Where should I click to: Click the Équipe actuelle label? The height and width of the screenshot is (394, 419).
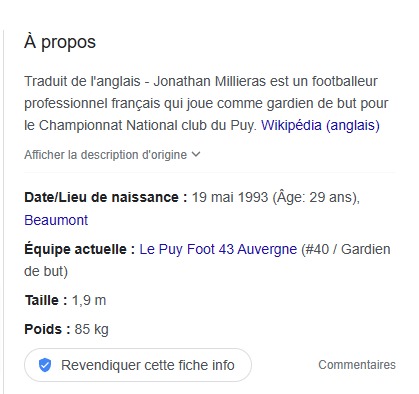point(79,249)
